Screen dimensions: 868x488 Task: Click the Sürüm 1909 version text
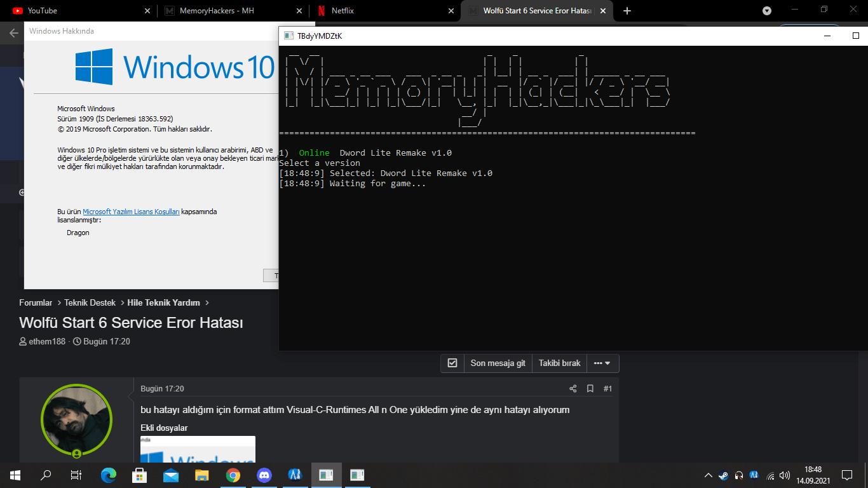(x=115, y=119)
